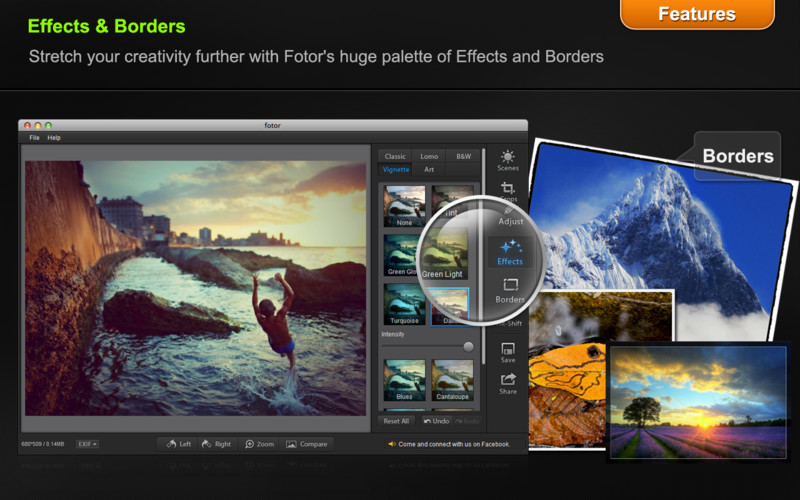800x500 pixels.
Task: Click the Reset All button
Action: tap(396, 421)
